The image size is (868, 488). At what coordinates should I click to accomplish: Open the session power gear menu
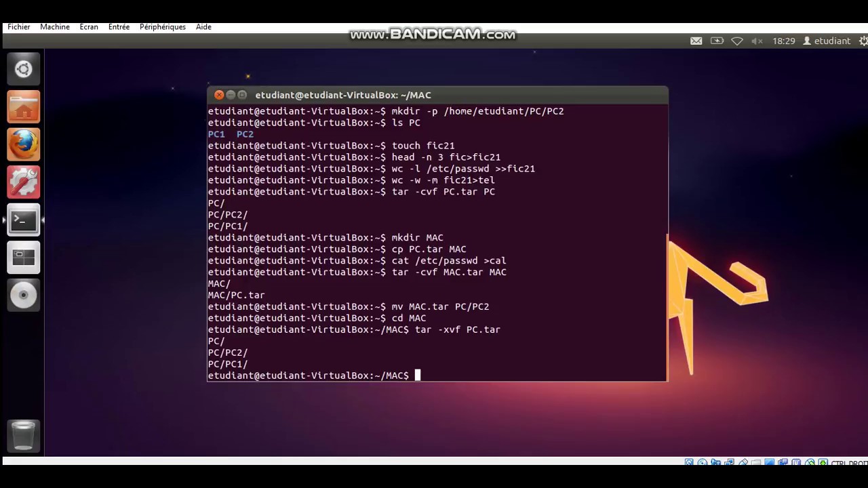tap(863, 41)
